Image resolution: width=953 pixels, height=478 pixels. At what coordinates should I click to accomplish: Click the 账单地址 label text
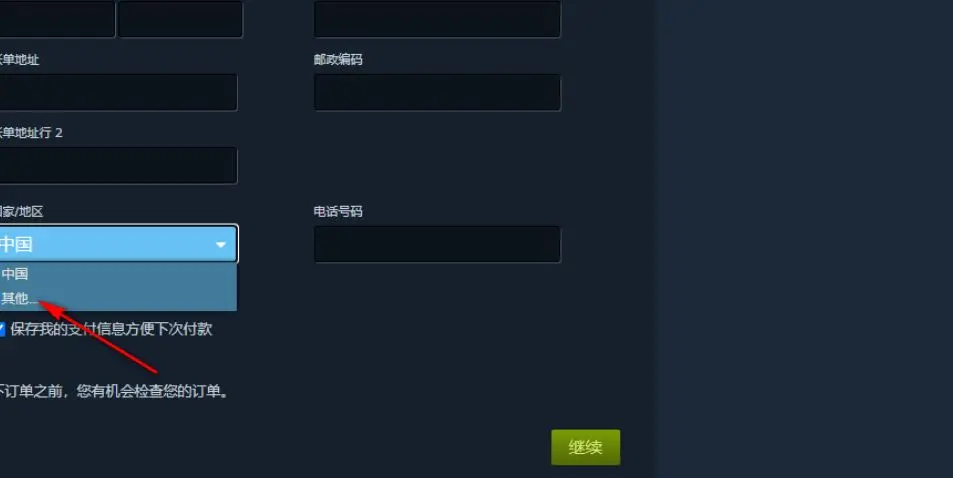pos(19,60)
